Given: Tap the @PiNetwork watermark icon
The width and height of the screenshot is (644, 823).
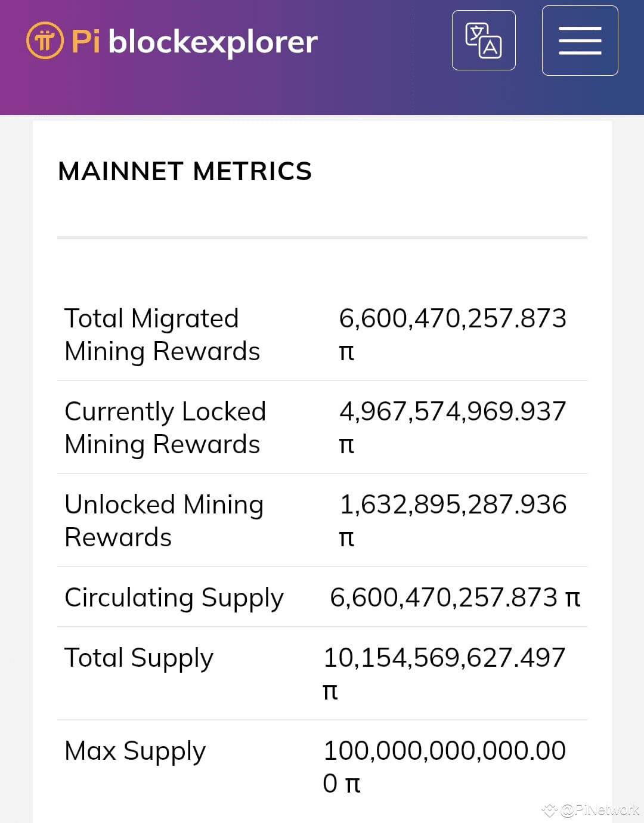Looking at the screenshot, I should [x=549, y=810].
